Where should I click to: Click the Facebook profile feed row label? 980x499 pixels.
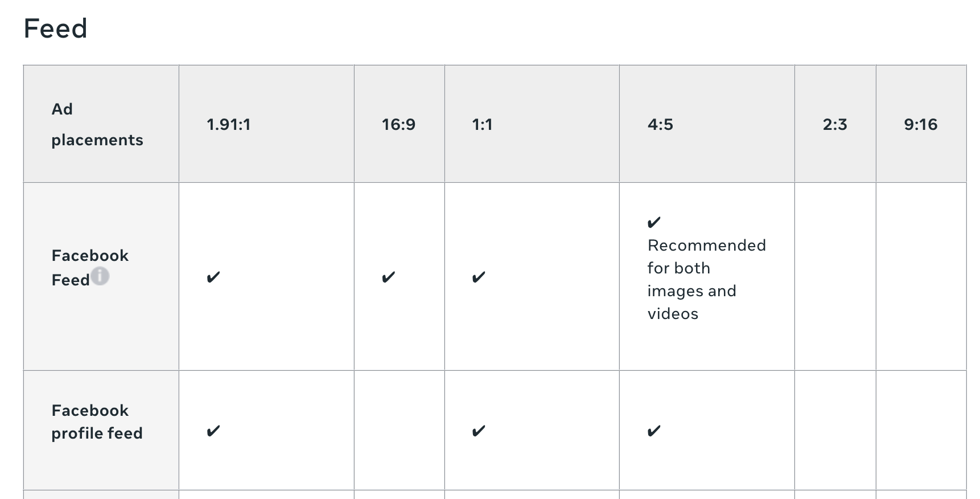click(x=97, y=422)
